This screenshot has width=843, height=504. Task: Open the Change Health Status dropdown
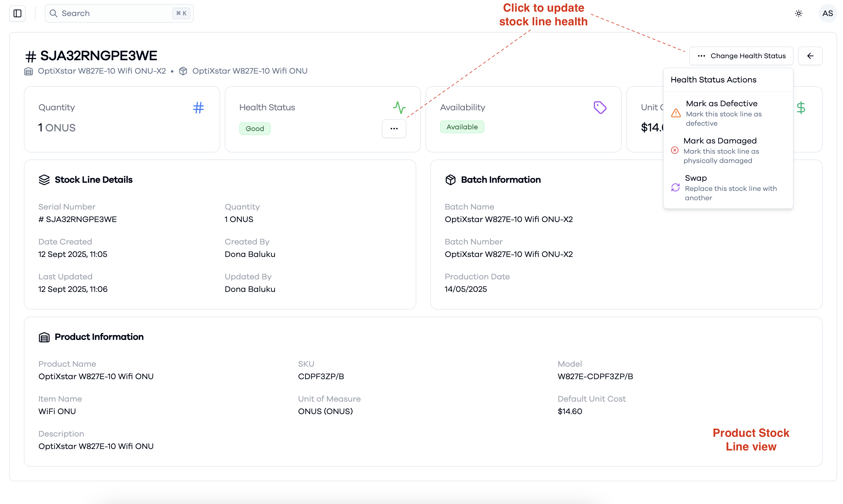coord(741,56)
